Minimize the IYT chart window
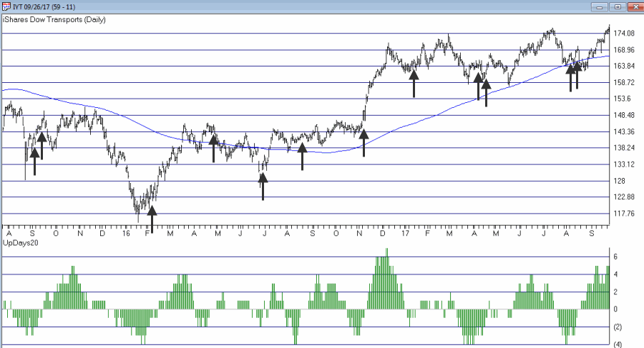Image resolution: width=644 pixels, height=348 pixels. click(600, 7)
